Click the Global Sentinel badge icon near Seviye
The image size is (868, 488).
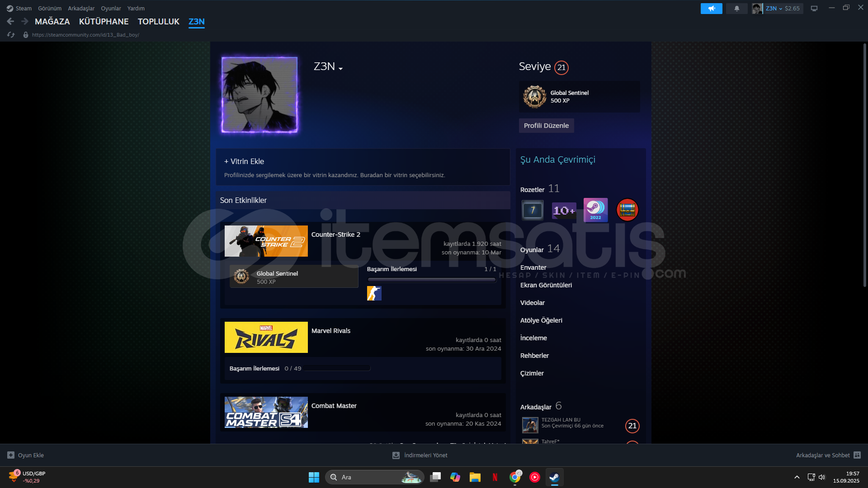click(x=535, y=97)
